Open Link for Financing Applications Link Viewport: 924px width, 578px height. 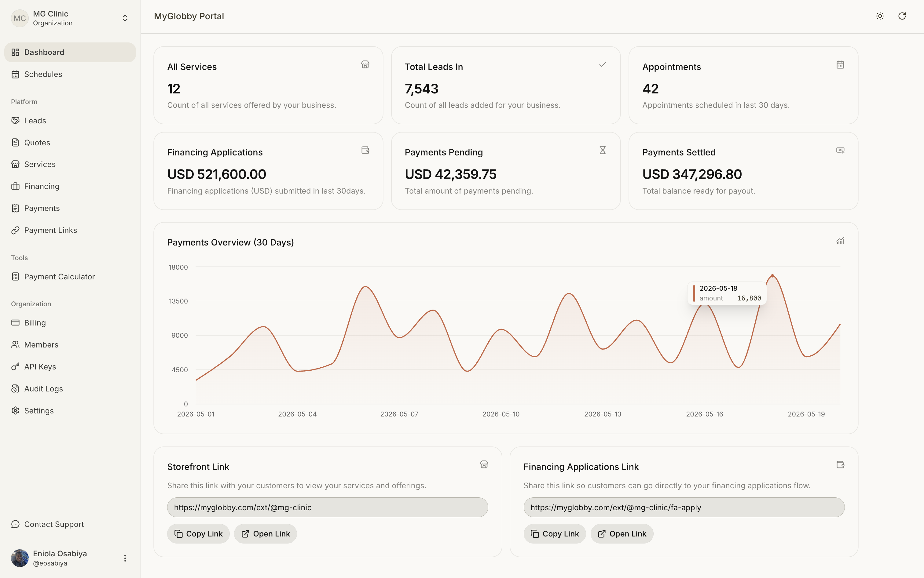coord(622,534)
